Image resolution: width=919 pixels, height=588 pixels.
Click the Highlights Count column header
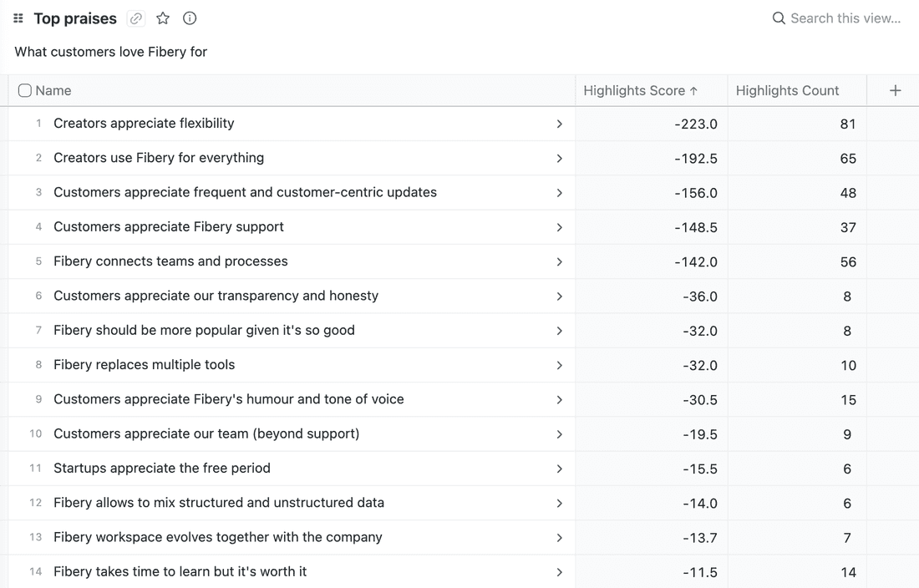click(x=787, y=91)
